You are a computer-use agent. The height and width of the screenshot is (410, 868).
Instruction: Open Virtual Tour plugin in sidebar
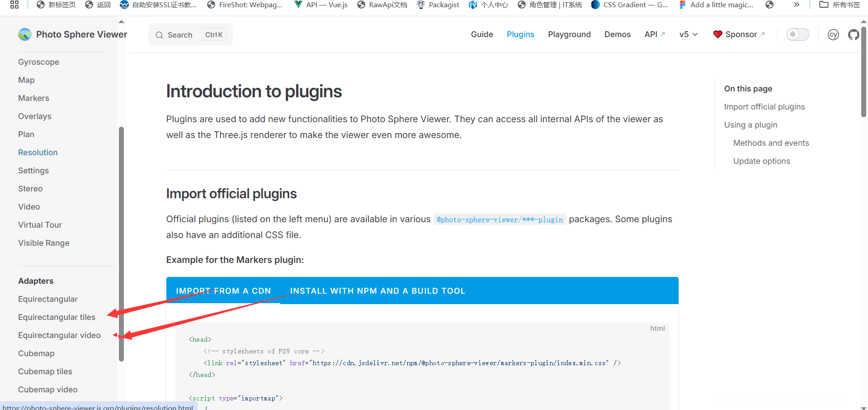click(40, 225)
